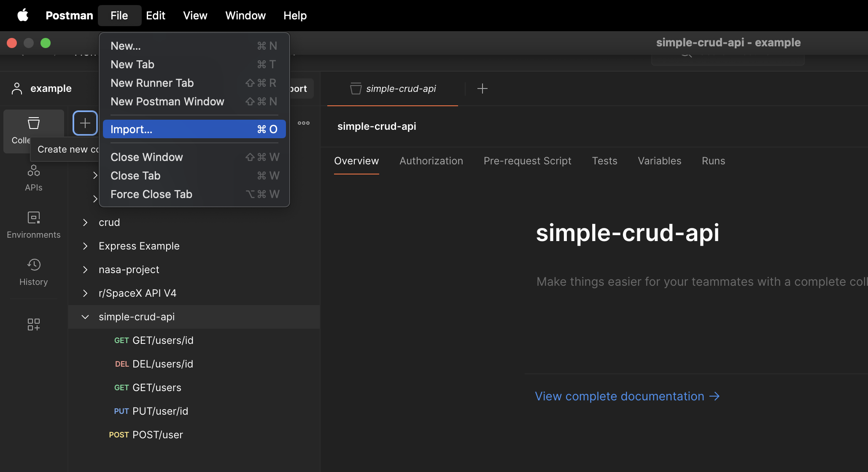Choose New Runner Tab menu entry
This screenshot has height=472, width=868.
(x=152, y=83)
